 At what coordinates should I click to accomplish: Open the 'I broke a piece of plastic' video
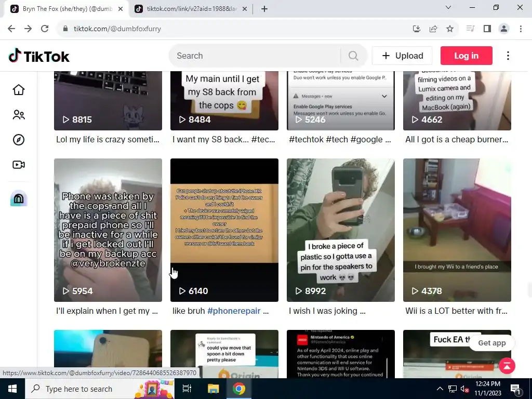tap(341, 230)
